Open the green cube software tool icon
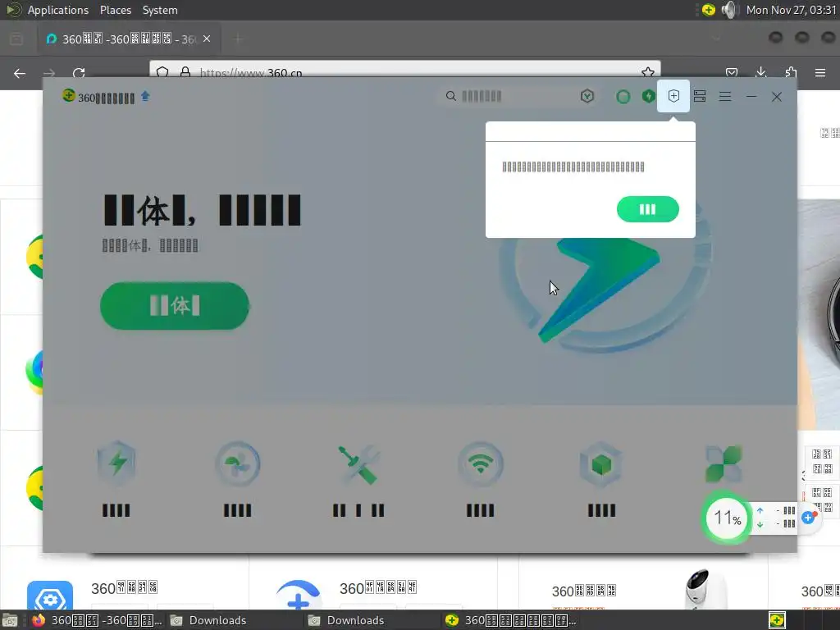The height and width of the screenshot is (630, 840). pyautogui.click(x=601, y=464)
